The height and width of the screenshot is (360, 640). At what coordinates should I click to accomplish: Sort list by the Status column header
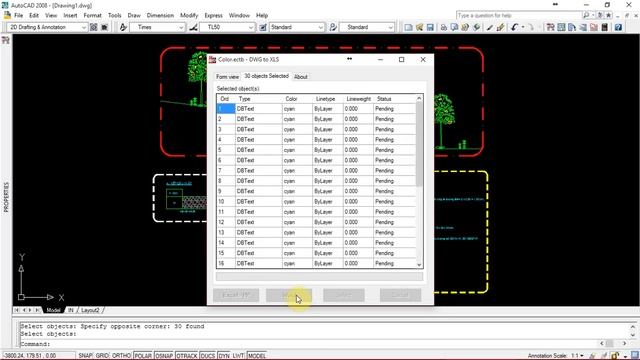(394, 99)
